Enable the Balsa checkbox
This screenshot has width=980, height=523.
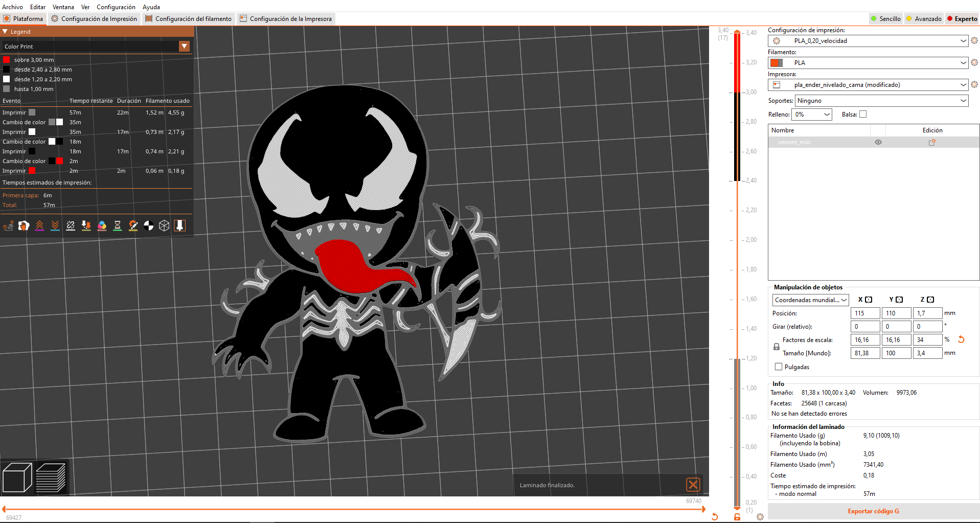[x=863, y=114]
